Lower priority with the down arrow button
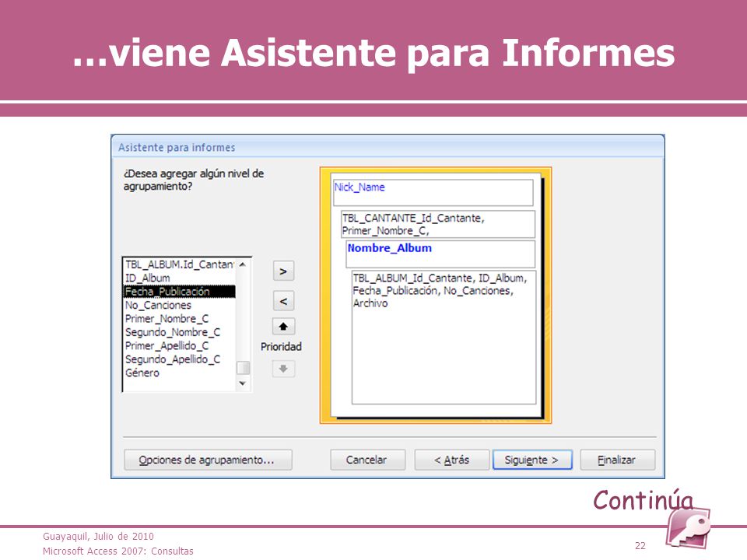 click(x=283, y=369)
